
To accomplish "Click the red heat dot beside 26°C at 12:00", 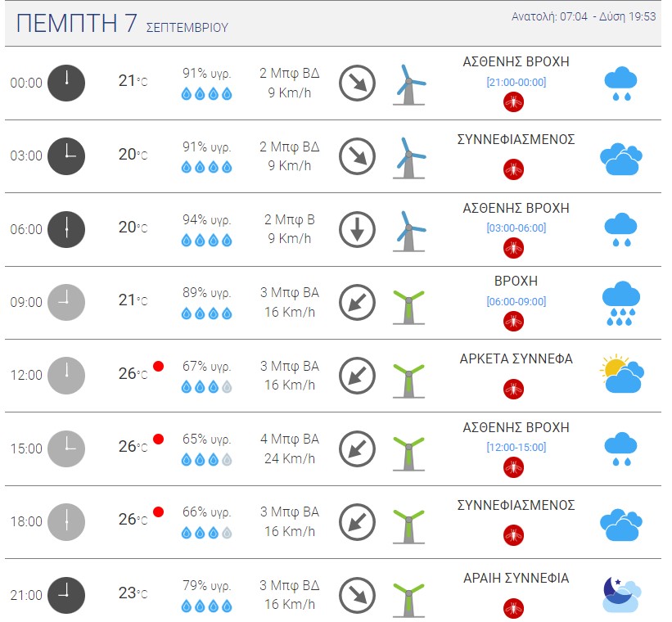I will click(x=158, y=366).
